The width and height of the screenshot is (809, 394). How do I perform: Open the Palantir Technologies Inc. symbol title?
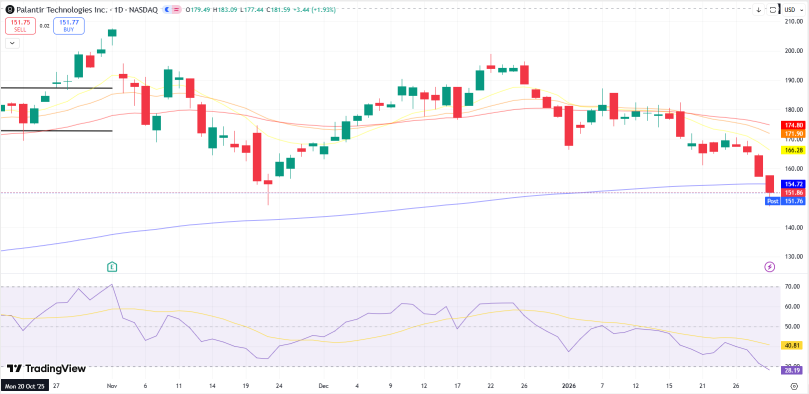(61, 10)
